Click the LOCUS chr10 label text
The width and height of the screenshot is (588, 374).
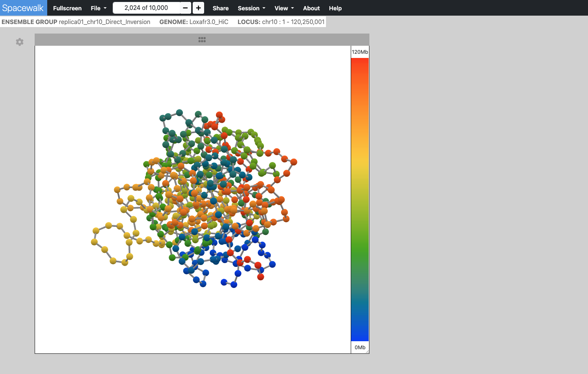coord(281,22)
